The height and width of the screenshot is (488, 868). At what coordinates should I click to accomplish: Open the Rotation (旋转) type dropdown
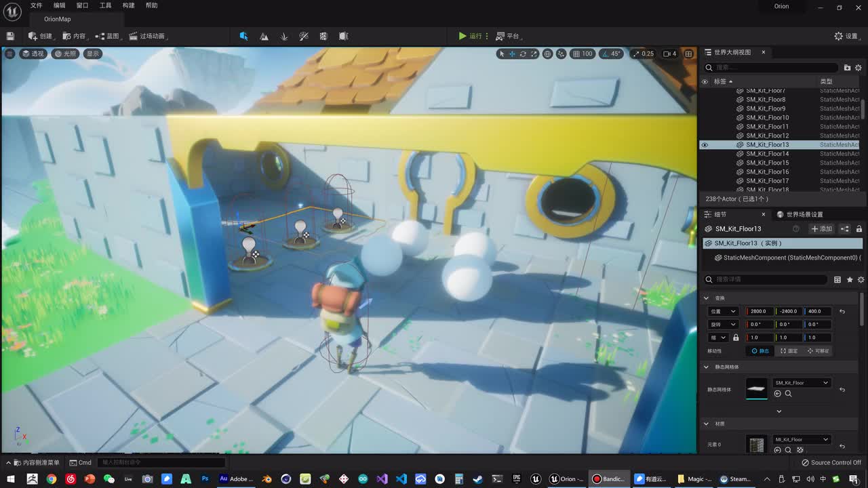pyautogui.click(x=723, y=324)
